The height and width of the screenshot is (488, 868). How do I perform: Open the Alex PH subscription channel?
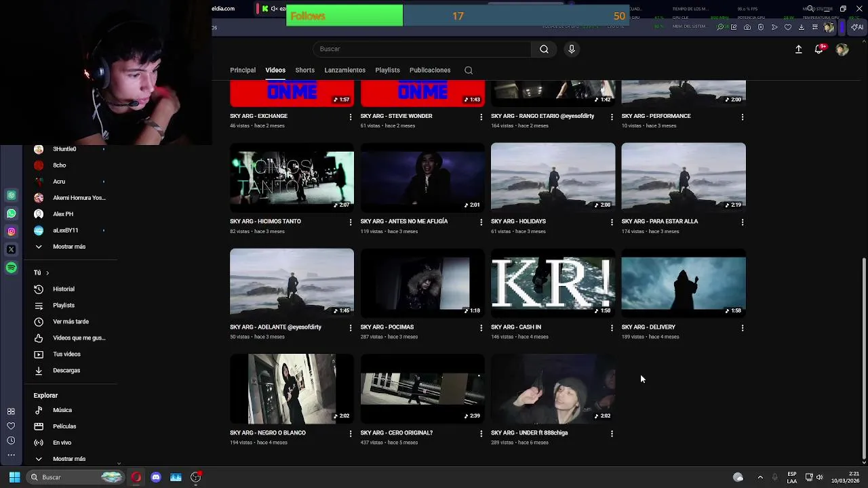pos(70,214)
